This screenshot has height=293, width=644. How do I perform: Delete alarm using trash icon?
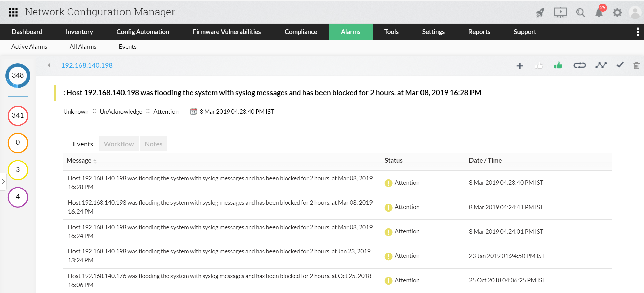click(x=636, y=65)
